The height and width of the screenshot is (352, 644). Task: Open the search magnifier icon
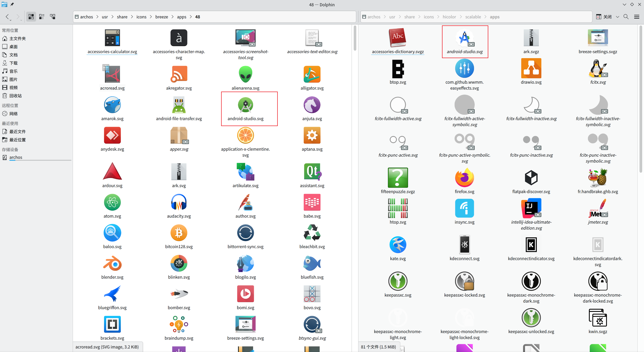click(626, 17)
